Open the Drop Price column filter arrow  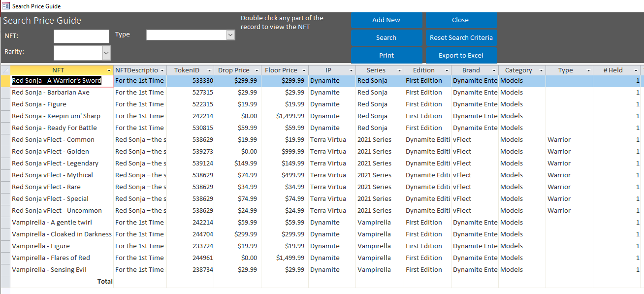pyautogui.click(x=257, y=70)
